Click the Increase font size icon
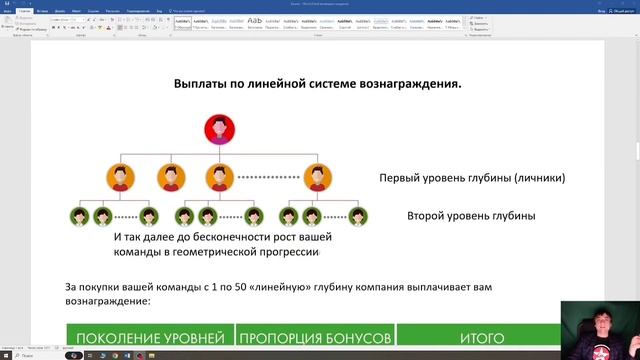This screenshot has height=360, width=640. point(88,20)
